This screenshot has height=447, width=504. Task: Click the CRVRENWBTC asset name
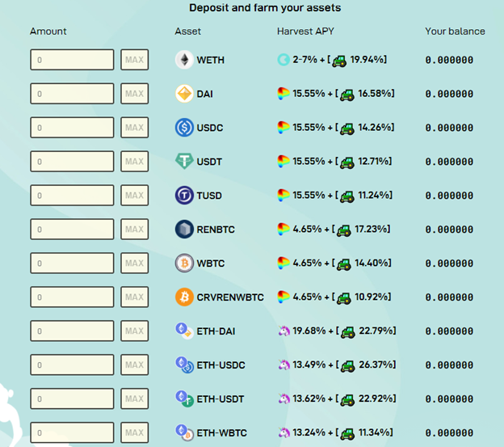pos(230,297)
